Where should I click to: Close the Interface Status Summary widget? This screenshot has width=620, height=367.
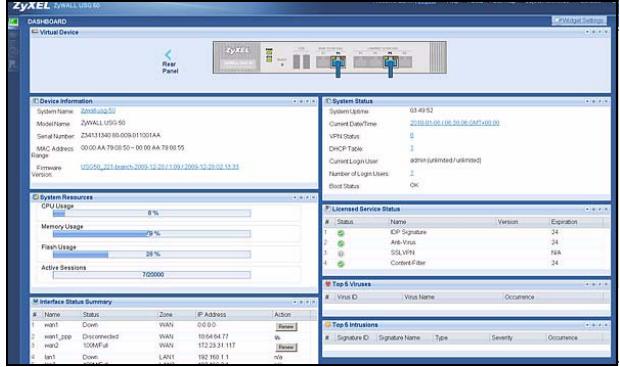[x=314, y=302]
